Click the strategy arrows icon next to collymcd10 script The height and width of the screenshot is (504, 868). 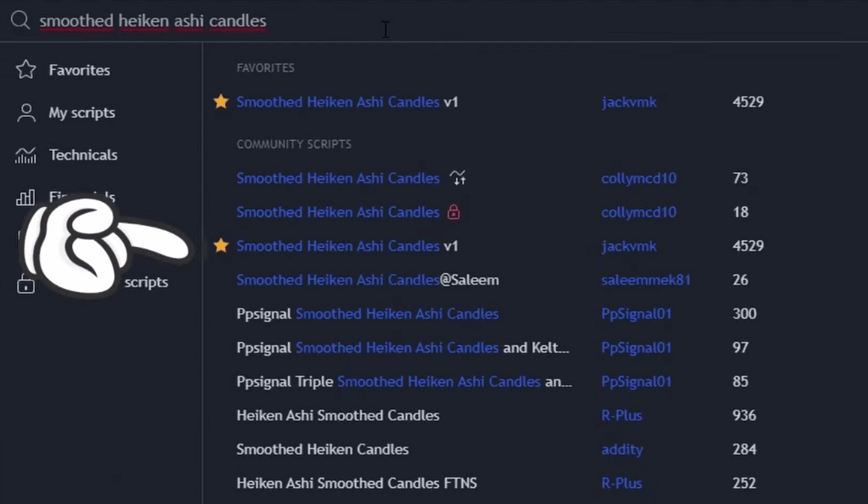coord(458,178)
